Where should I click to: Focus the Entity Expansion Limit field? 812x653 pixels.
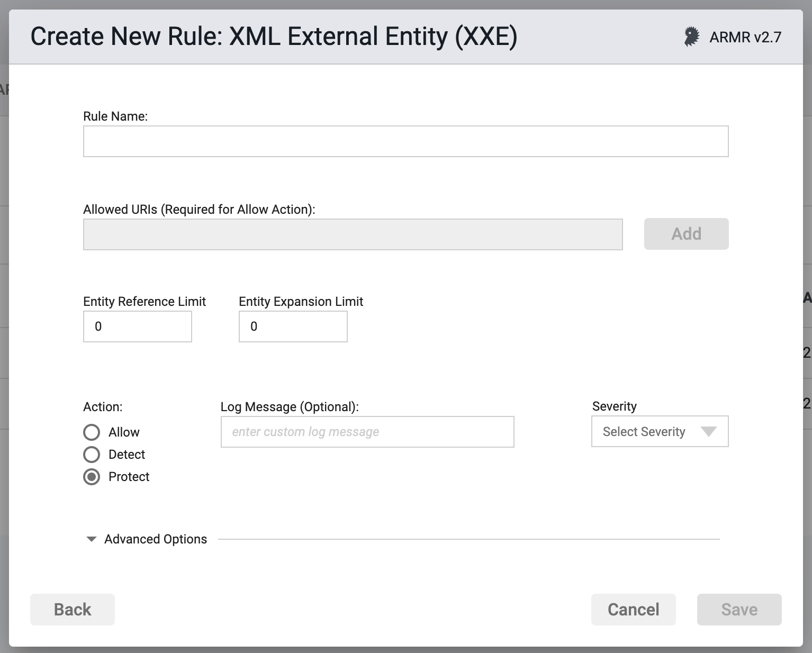[x=293, y=326]
